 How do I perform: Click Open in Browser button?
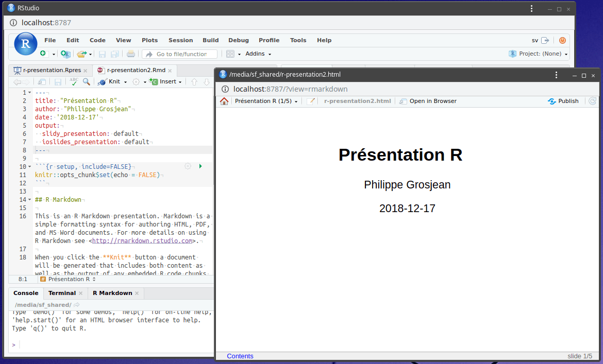point(428,101)
